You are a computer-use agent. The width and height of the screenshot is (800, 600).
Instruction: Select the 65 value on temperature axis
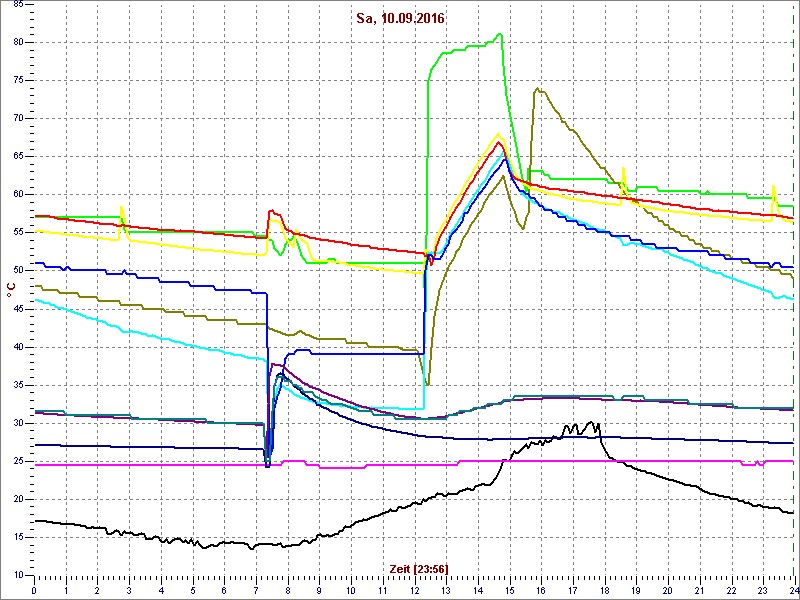[x=18, y=157]
